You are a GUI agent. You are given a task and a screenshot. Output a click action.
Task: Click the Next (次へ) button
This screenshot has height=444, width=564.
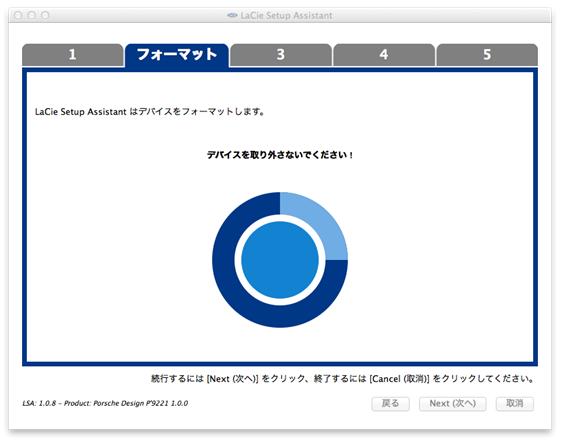point(452,404)
